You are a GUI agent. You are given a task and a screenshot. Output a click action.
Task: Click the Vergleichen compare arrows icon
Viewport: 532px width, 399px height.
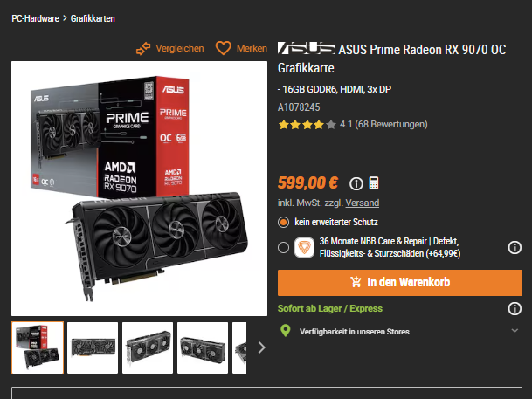(x=143, y=49)
